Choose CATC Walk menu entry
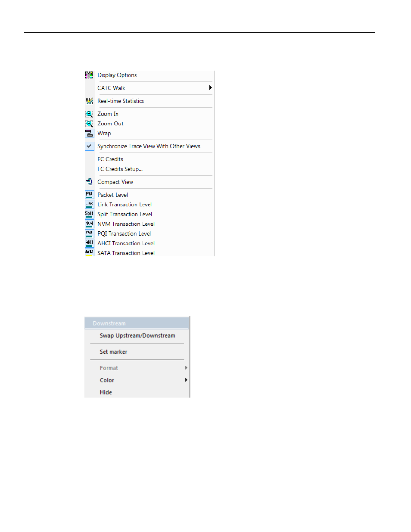411x532 pixels. click(x=111, y=88)
